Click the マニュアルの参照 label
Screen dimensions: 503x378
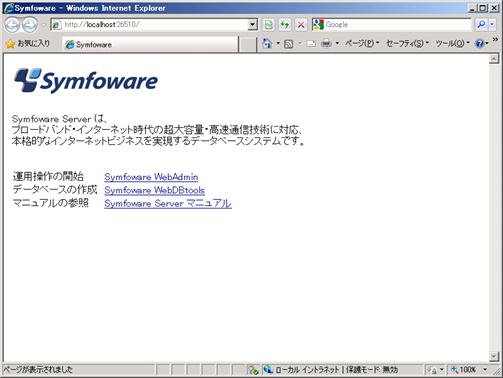point(51,203)
